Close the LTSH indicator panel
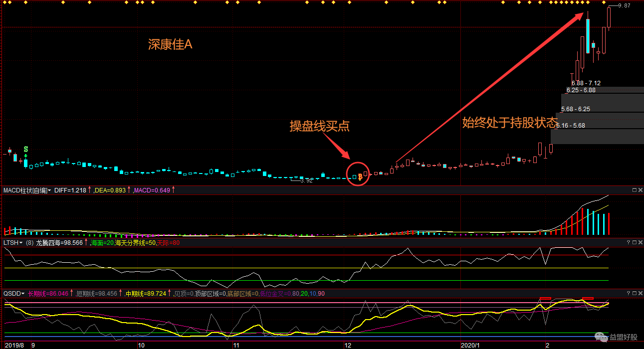The image size is (644, 349). click(640, 243)
